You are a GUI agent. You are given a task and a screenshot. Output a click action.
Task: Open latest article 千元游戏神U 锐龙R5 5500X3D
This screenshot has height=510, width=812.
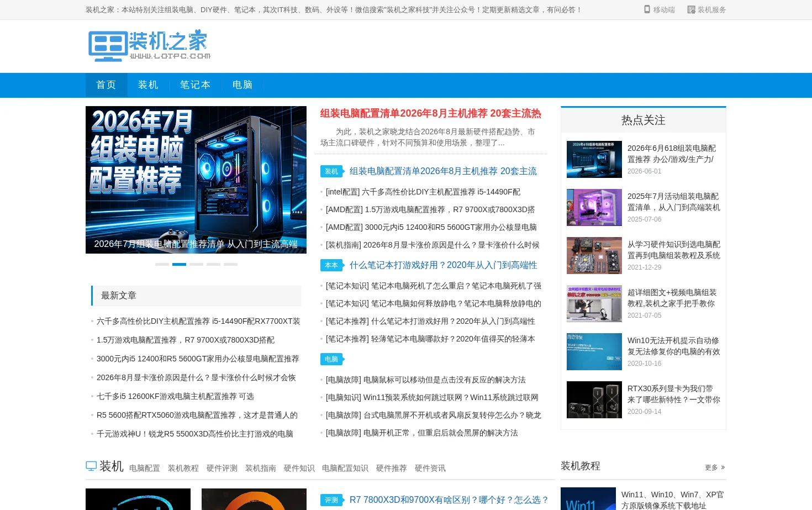coord(195,434)
